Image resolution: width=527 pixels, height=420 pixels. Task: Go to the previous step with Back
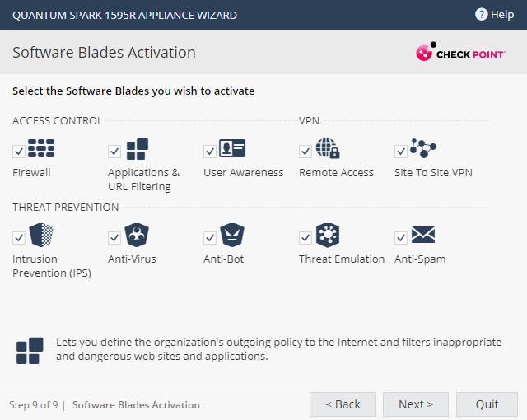343,404
